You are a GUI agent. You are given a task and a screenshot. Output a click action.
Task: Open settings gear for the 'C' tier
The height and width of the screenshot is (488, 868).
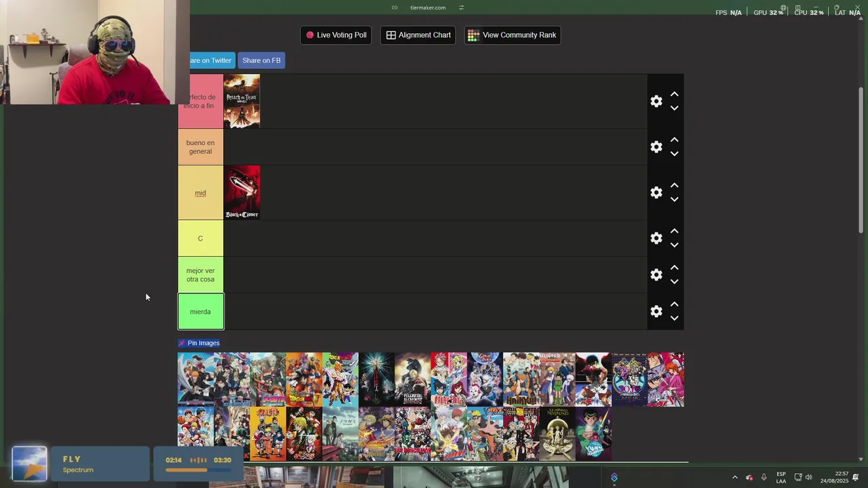pyautogui.click(x=656, y=239)
